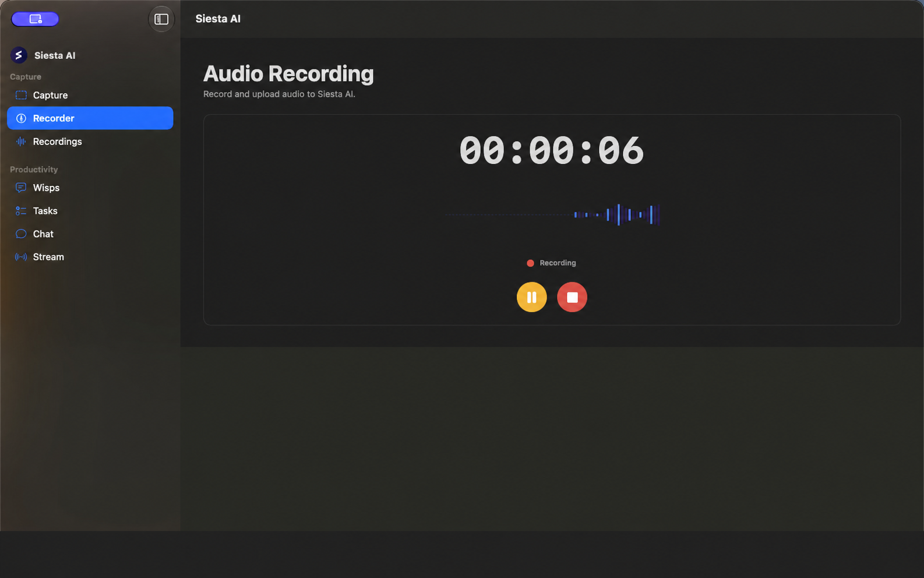Screen dimensions: 924x578
Task: Click the audio waveform visualizer
Action: (552, 214)
